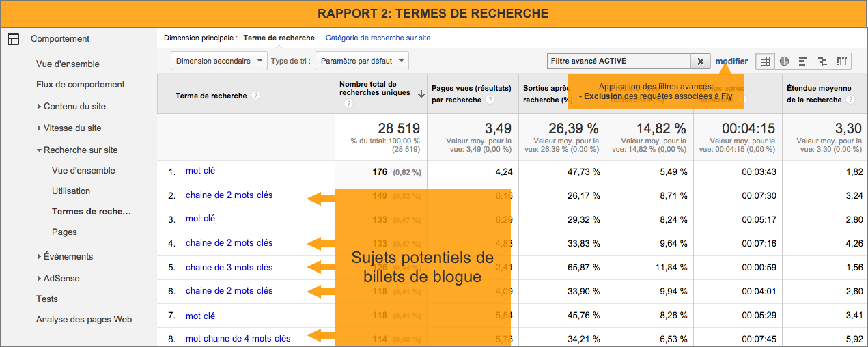Open help for Étendue moyenne de la recherche
The width and height of the screenshot is (868, 347).
(x=850, y=100)
